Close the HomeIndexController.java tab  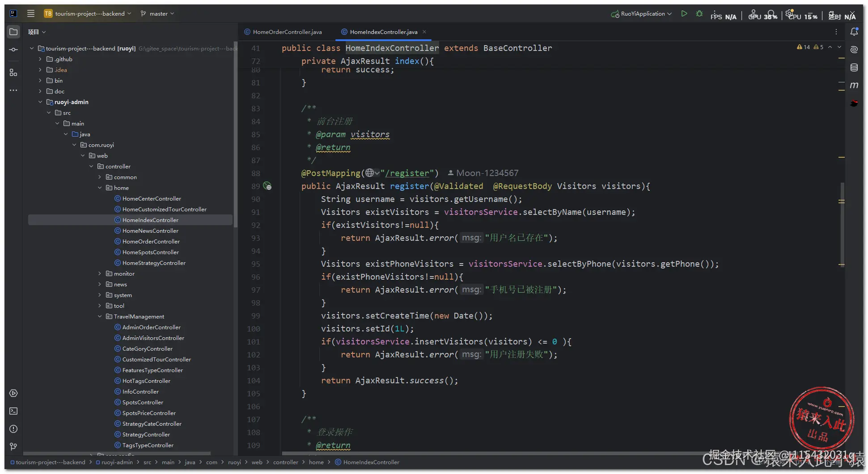[424, 32]
